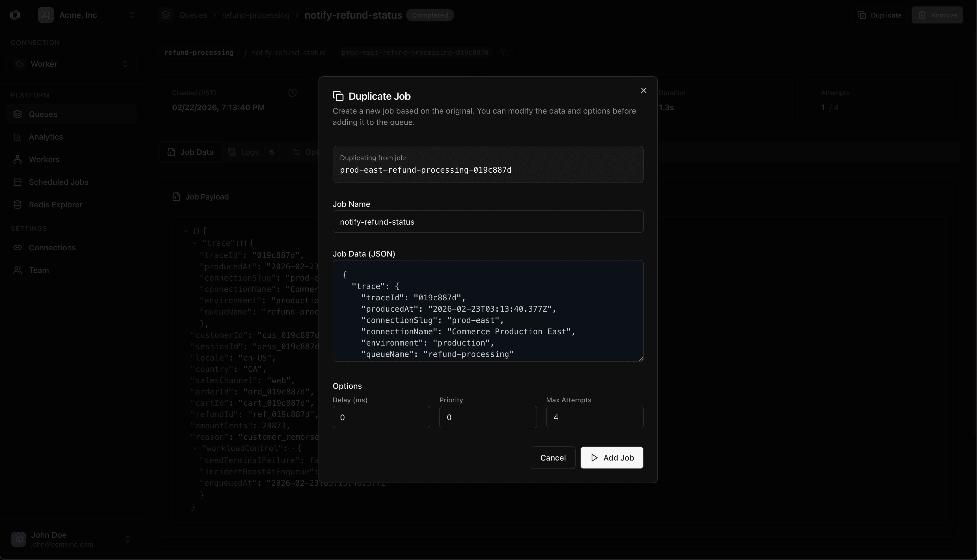The width and height of the screenshot is (977, 560).
Task: Click the Max Attempts value field
Action: coord(594,417)
